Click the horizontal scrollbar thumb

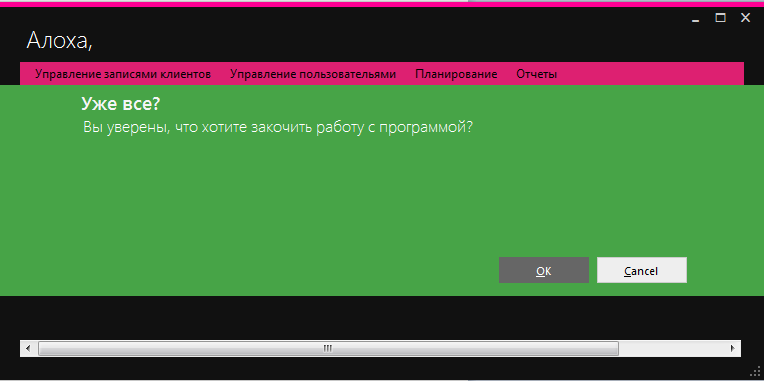(x=328, y=348)
